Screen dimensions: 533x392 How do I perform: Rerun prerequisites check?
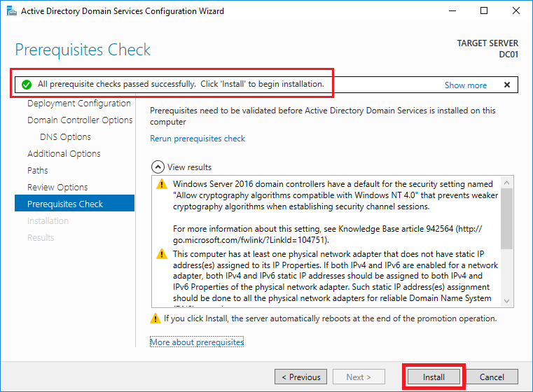pyautogui.click(x=198, y=139)
